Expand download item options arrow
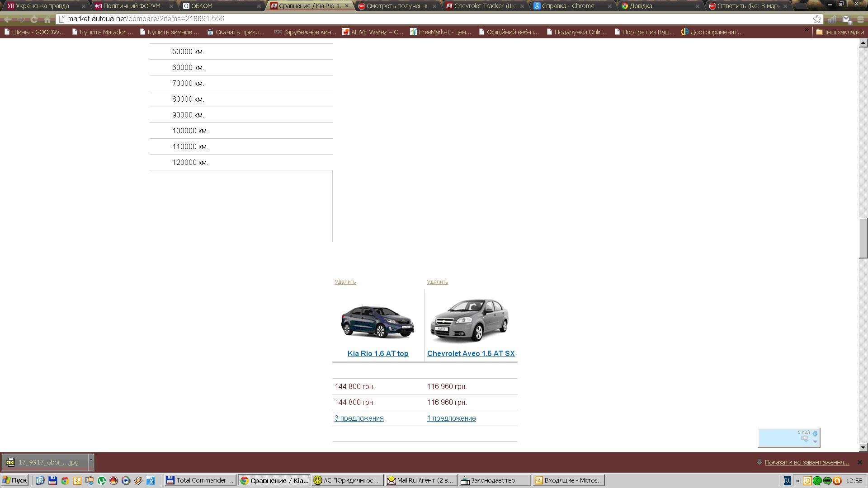This screenshot has height=488, width=868. 91,460
